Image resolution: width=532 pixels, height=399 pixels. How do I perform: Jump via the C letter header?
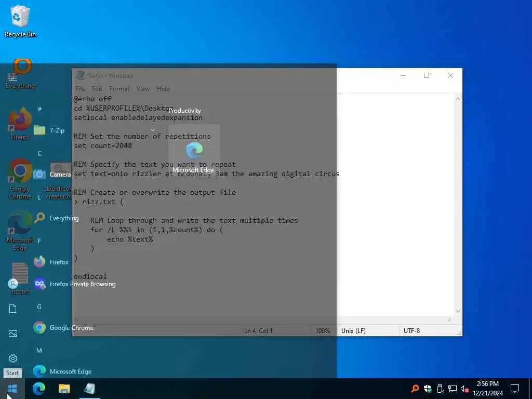tap(39, 153)
